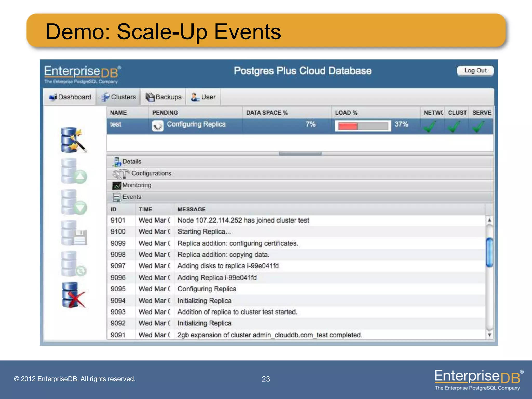The width and height of the screenshot is (532, 399).
Task: Click the CLUST column header
Action: 457,113
